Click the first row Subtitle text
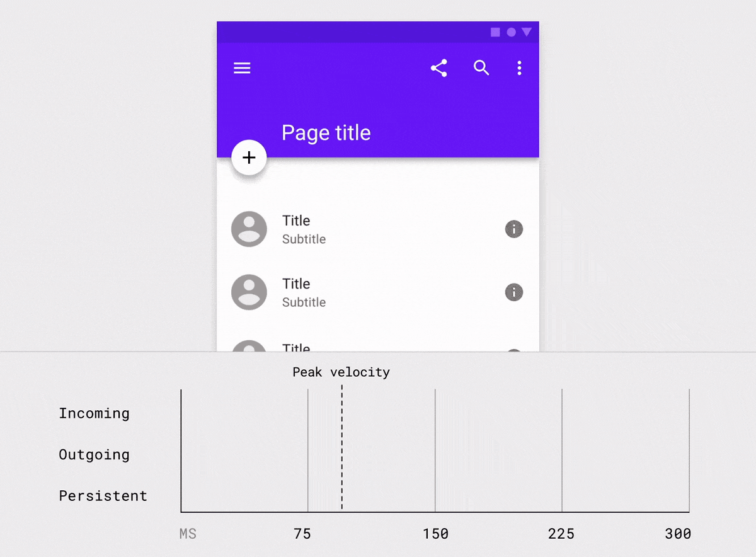 (304, 239)
